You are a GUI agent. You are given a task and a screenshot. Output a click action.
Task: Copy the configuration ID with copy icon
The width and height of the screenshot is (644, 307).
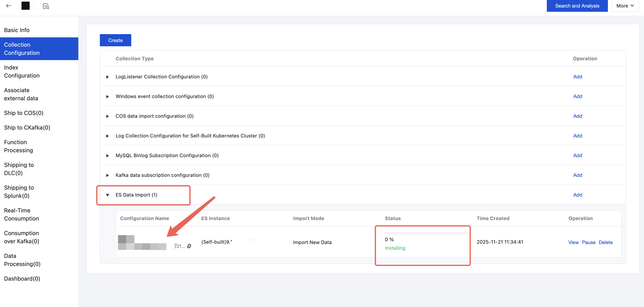[189, 246]
